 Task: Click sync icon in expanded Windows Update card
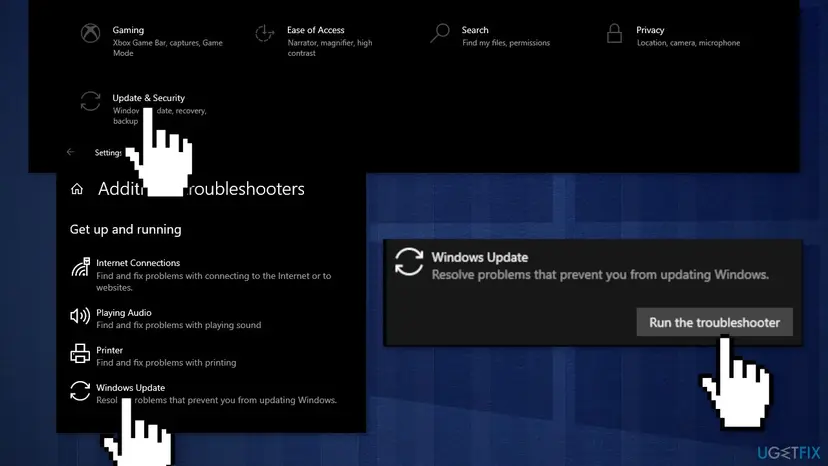(409, 262)
